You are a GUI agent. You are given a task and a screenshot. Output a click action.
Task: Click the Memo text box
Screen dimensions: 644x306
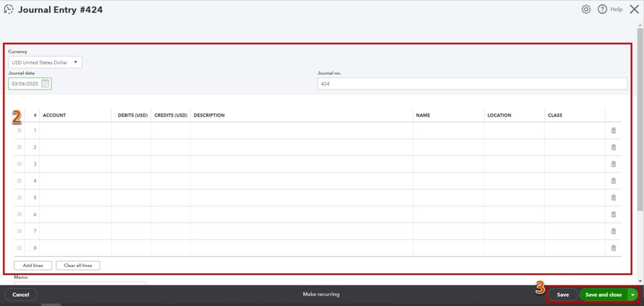pyautogui.click(x=80, y=283)
